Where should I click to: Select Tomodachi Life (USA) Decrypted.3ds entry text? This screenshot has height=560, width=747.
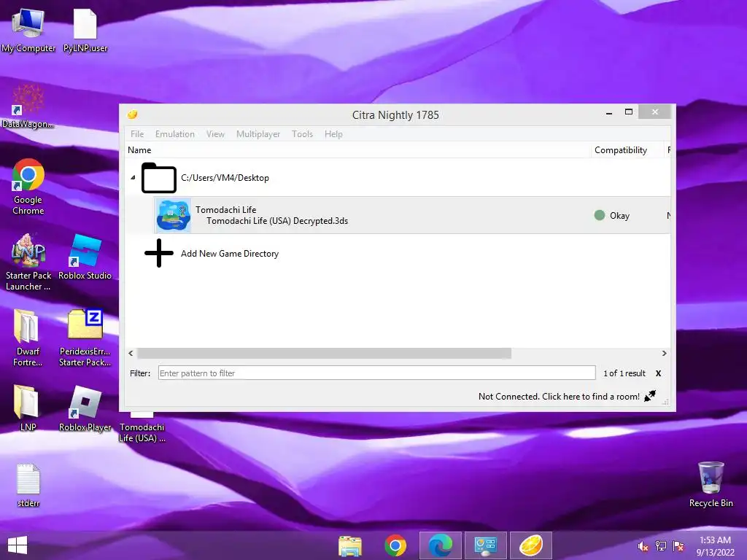(x=277, y=221)
